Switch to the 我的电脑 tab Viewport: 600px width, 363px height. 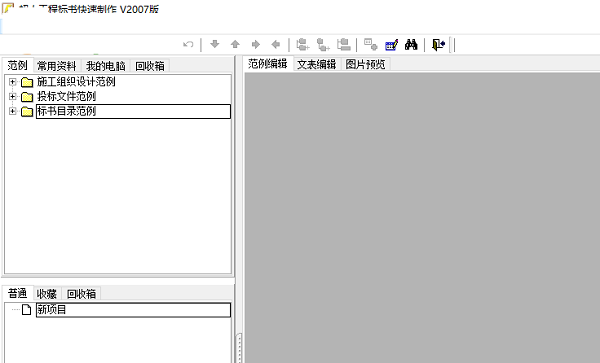pyautogui.click(x=106, y=66)
